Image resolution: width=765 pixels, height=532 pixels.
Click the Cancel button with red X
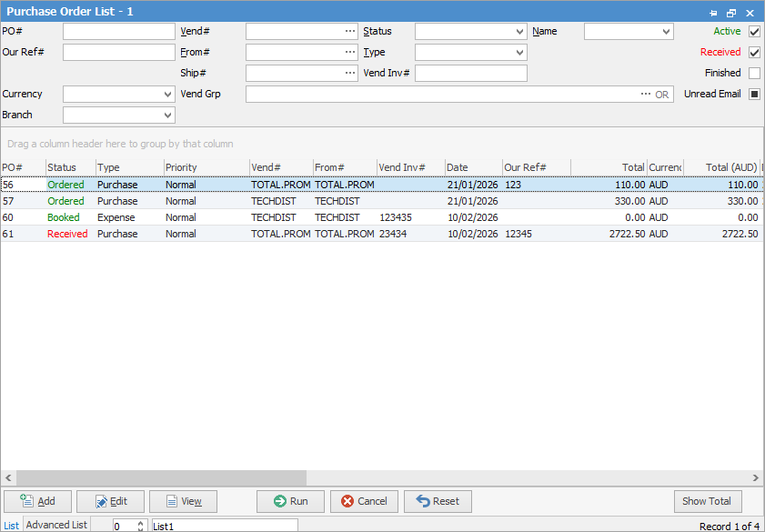(364, 501)
